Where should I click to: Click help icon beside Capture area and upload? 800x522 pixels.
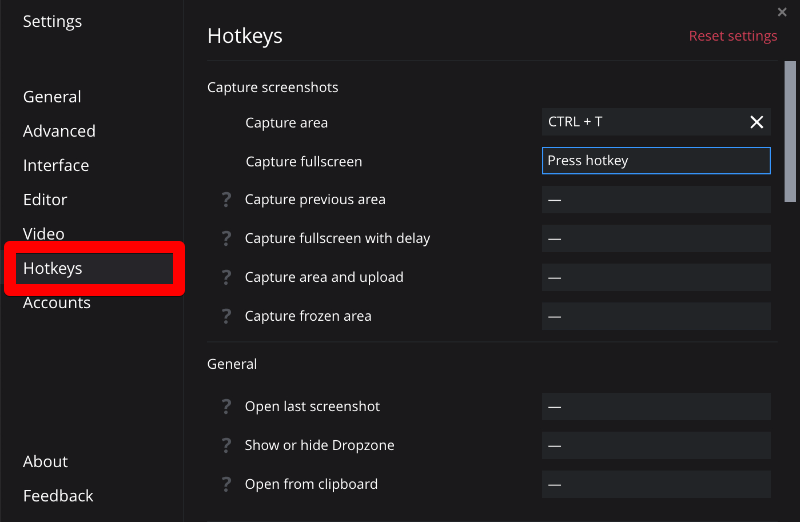(226, 278)
